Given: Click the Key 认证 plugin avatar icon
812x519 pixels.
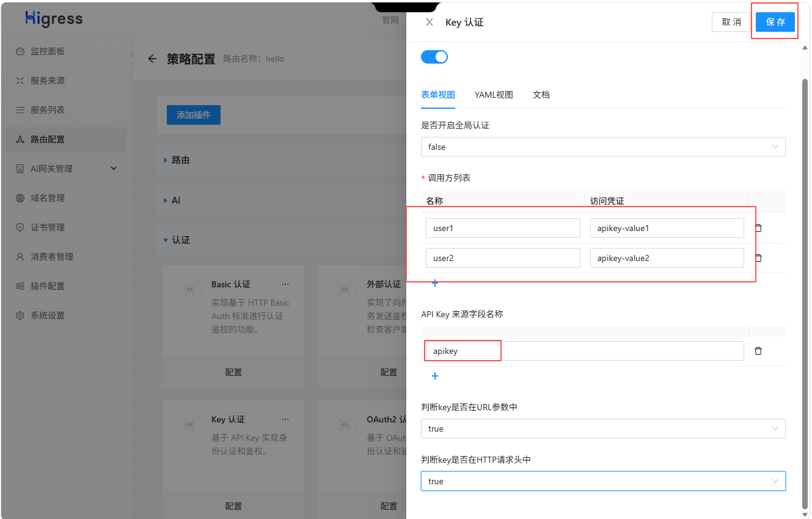Looking at the screenshot, I should (x=189, y=425).
